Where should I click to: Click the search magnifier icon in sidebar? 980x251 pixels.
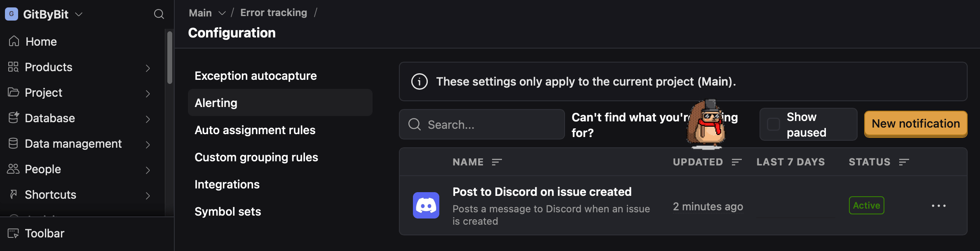coord(159,14)
